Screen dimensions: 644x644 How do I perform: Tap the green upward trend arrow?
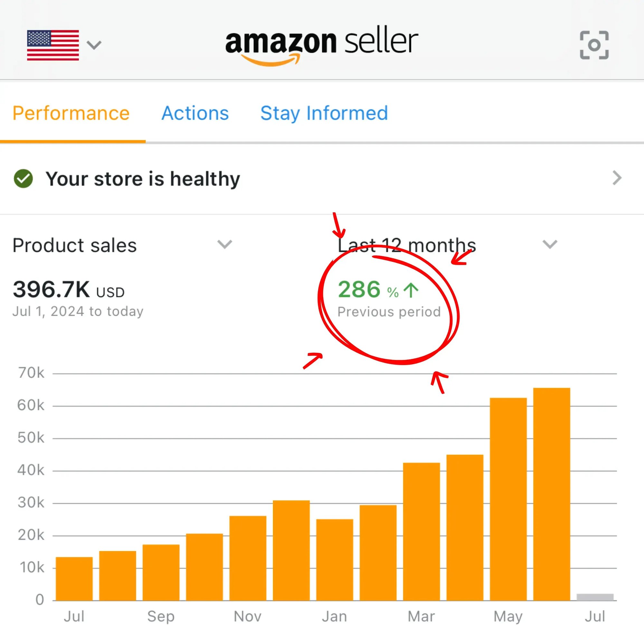411,290
